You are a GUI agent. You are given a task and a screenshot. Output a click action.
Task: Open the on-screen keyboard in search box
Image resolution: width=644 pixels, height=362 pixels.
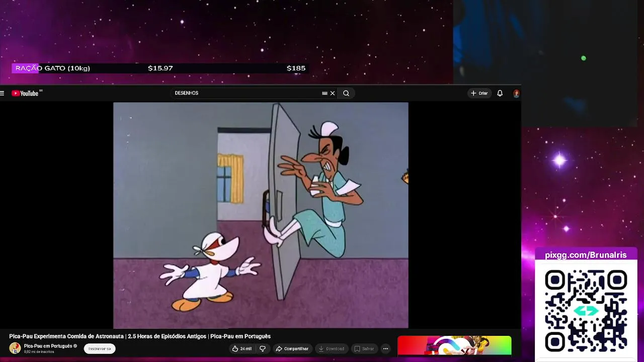(325, 93)
